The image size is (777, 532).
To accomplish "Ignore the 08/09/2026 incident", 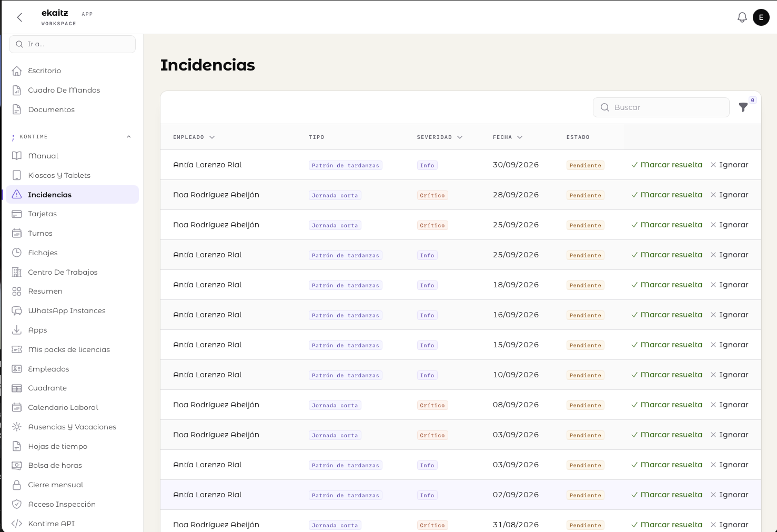I will [729, 405].
